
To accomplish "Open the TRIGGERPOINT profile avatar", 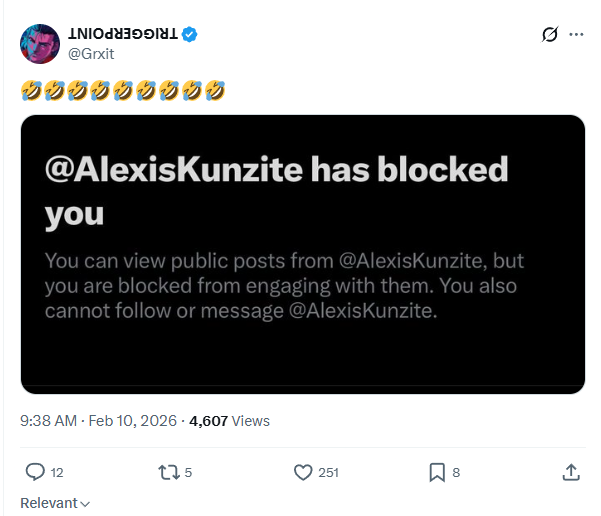I will (x=40, y=44).
